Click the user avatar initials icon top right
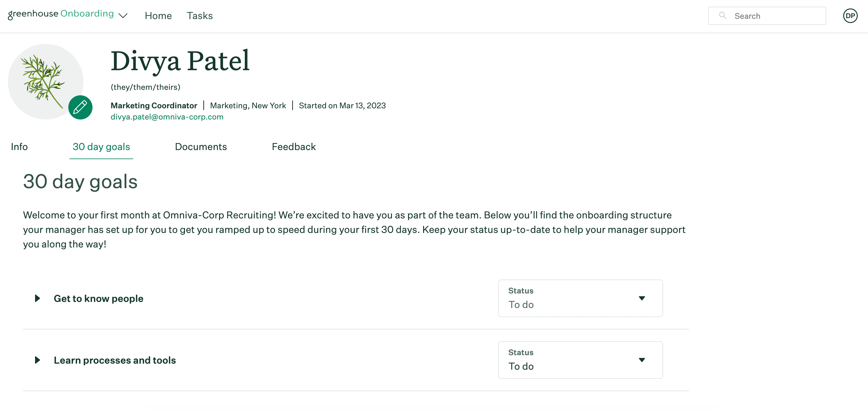 click(851, 15)
